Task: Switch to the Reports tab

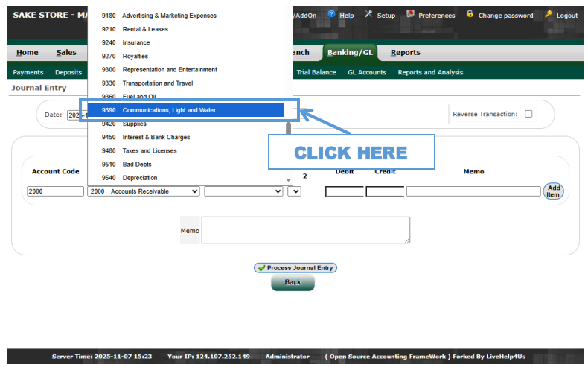Action: pos(405,53)
